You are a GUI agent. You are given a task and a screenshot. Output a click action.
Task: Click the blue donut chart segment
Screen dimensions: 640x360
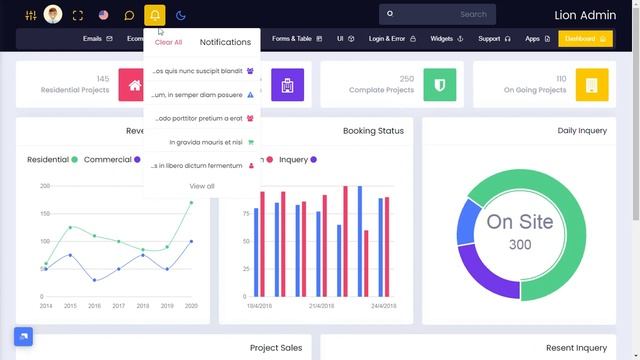[x=468, y=222]
